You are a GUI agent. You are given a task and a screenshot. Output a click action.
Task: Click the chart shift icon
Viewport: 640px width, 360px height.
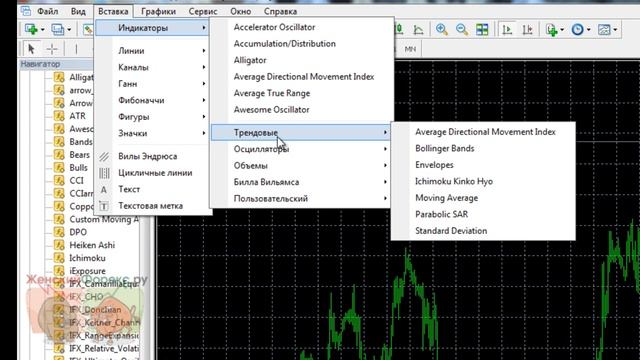(x=527, y=29)
